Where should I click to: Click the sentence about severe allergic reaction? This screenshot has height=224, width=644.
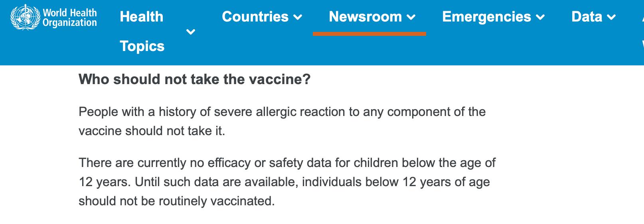[x=282, y=121]
